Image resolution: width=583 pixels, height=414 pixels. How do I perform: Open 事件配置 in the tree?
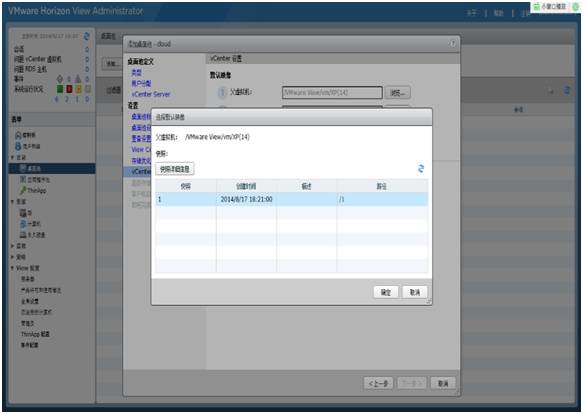click(x=30, y=345)
